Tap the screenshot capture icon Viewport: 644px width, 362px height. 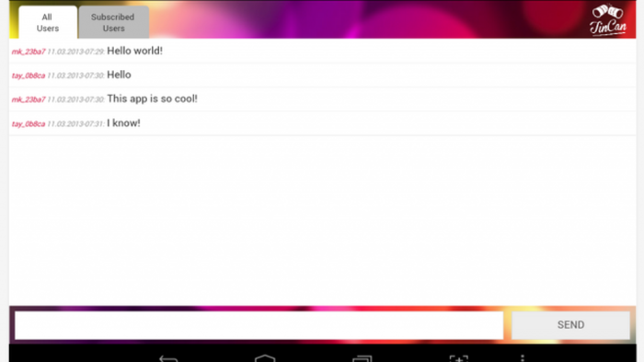tap(459, 358)
